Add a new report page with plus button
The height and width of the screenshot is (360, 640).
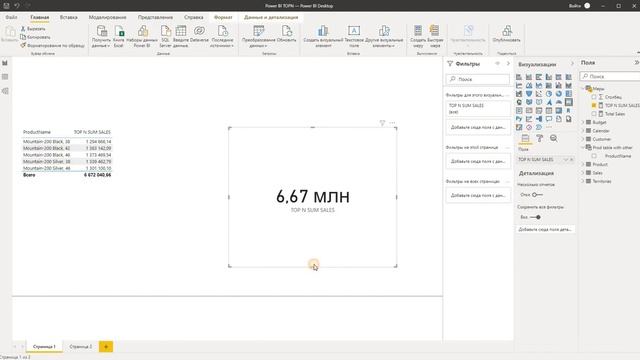pos(106,347)
